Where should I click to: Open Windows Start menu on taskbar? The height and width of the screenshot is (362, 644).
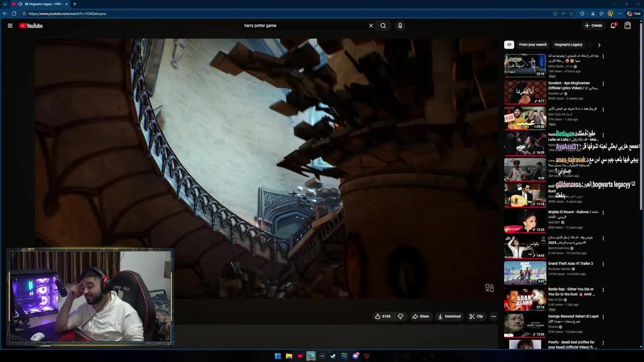click(x=278, y=356)
